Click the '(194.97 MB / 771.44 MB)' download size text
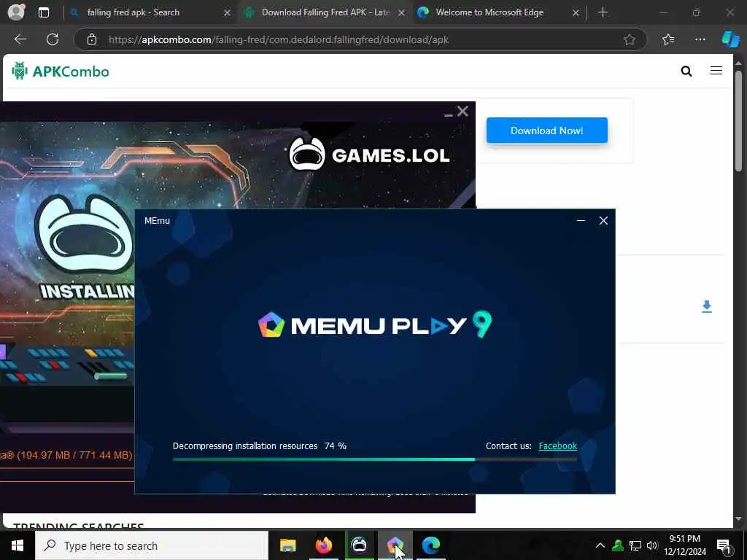The image size is (747, 560). point(74,455)
